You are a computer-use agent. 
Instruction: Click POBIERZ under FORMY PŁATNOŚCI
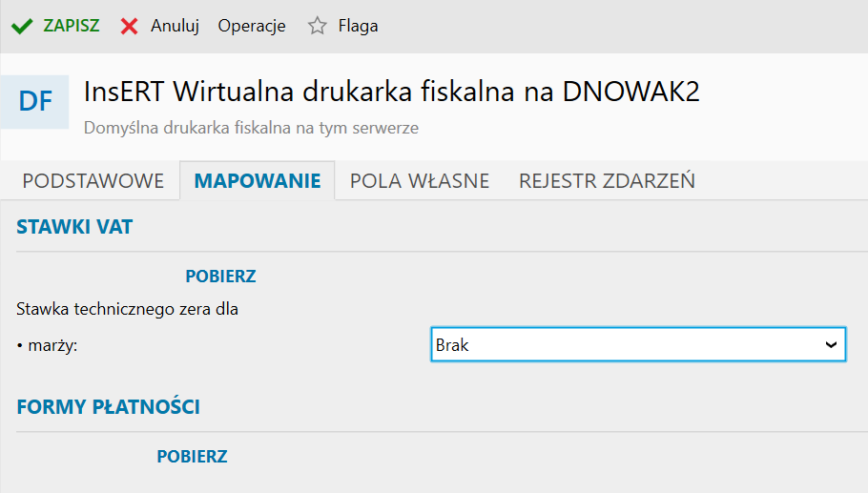click(x=192, y=457)
